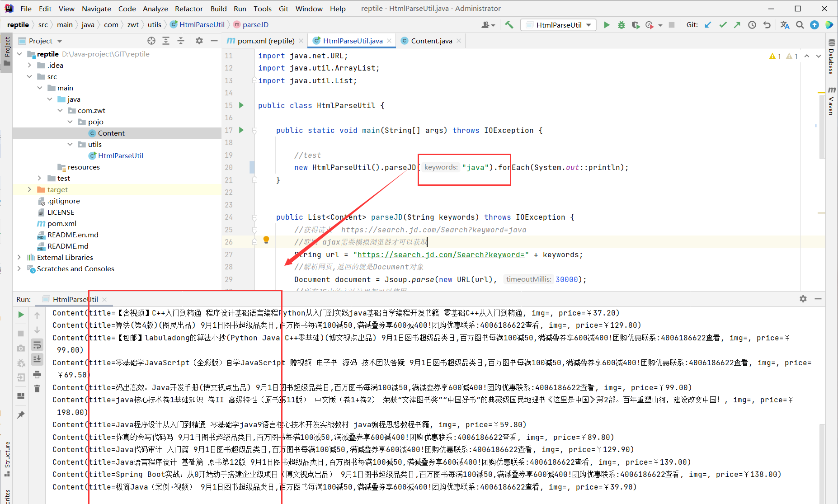Select LICENSE file in project tree
The image size is (838, 504).
[61, 212]
